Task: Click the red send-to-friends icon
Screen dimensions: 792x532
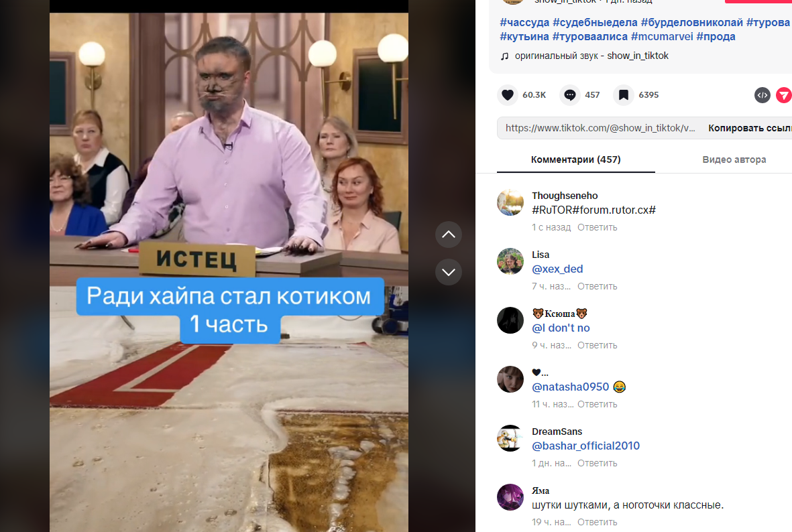Action: pos(783,95)
